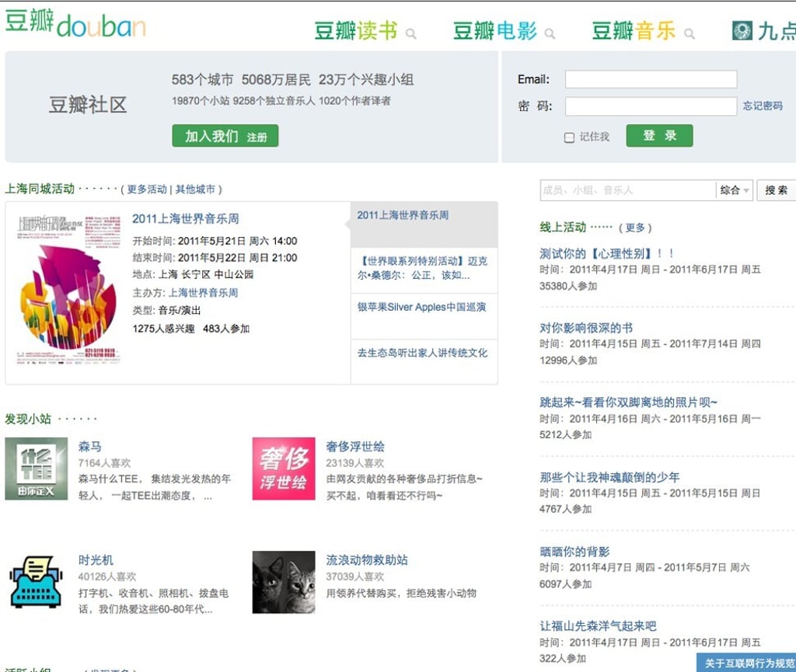
Task: Open 晒晒你的背影 activity
Action: [574, 552]
